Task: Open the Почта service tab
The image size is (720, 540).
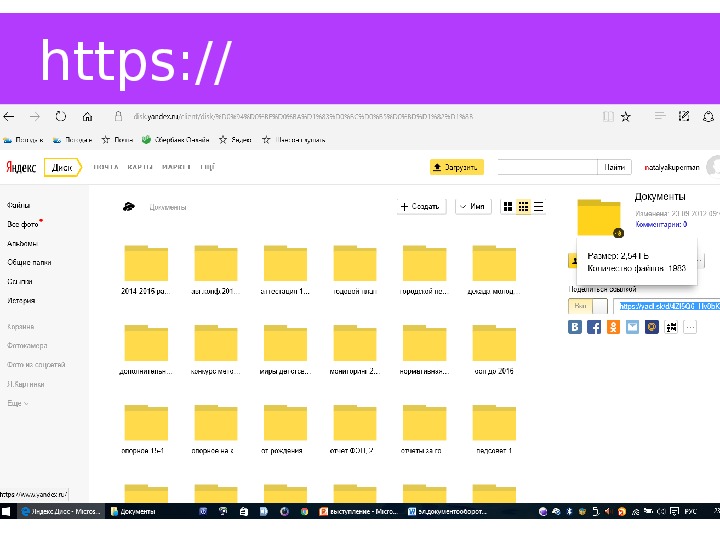Action: (x=106, y=167)
